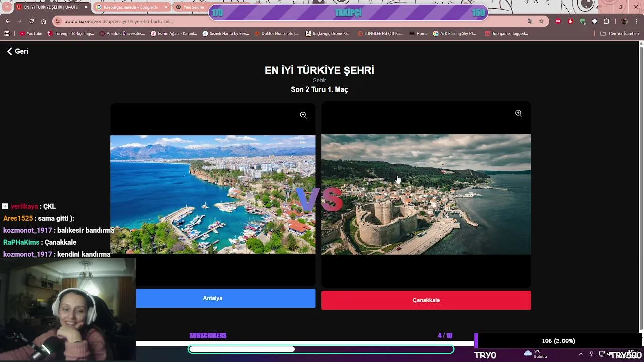Open the Doktor House izle bookmark
Image resolution: width=644 pixels, height=362 pixels.
pyautogui.click(x=276, y=34)
